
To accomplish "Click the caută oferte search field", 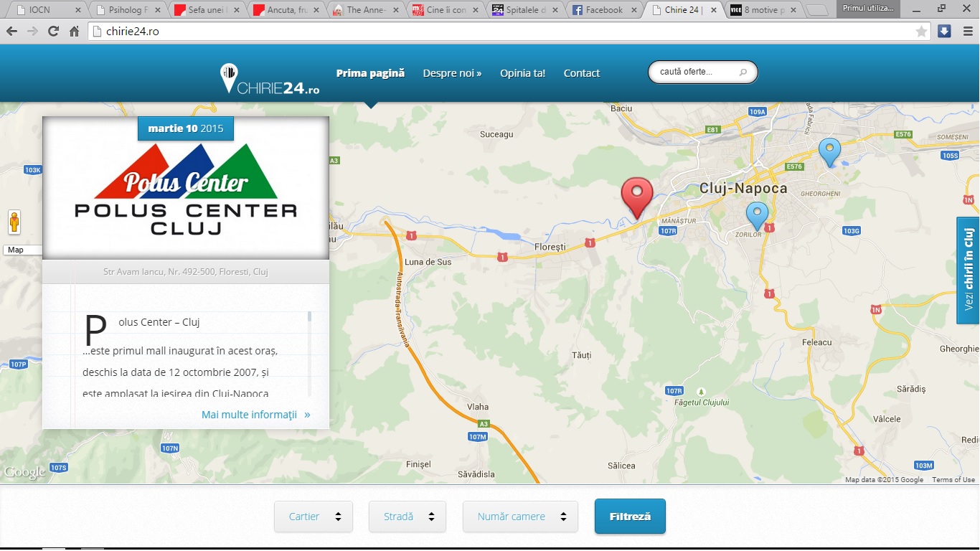I will (702, 72).
